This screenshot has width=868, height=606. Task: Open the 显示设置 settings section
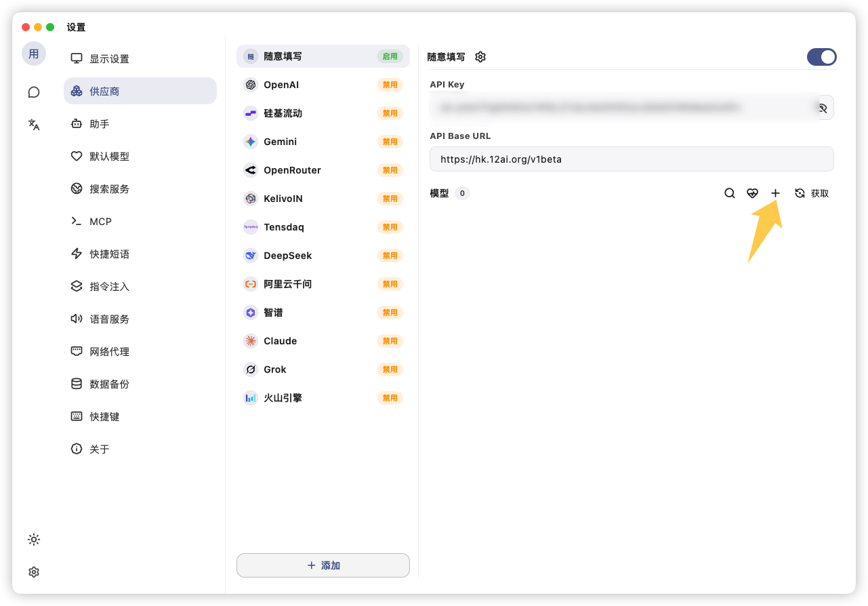coord(108,59)
